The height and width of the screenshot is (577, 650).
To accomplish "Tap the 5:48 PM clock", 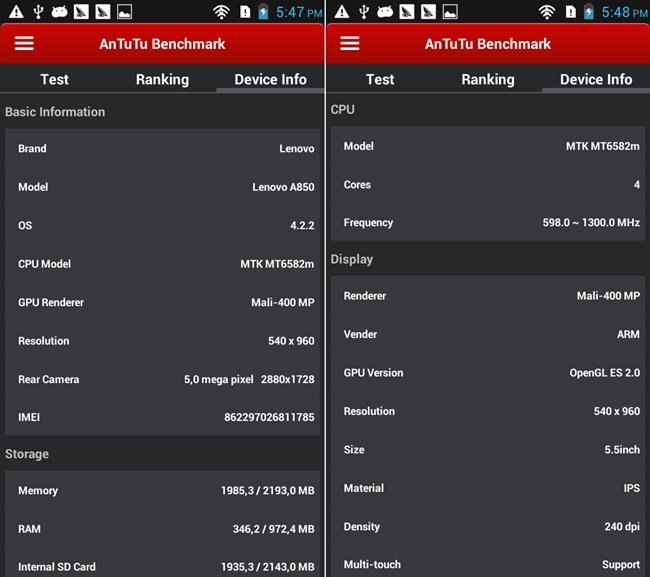I will 624,12.
